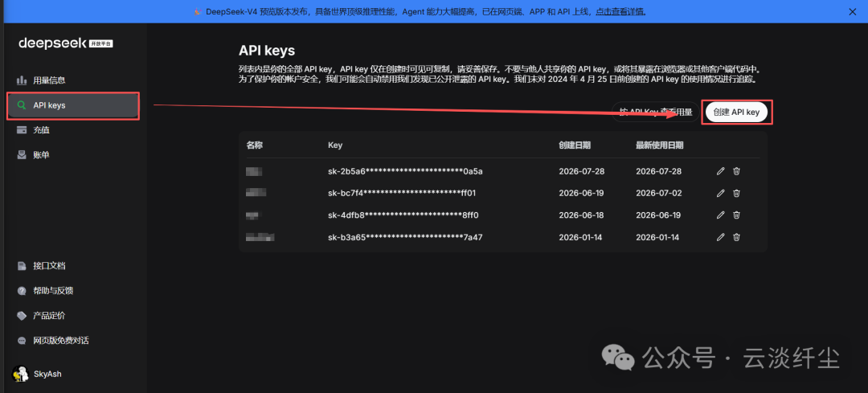The image size is (868, 393).
Task: Click the 接口文档 document icon
Action: click(22, 266)
